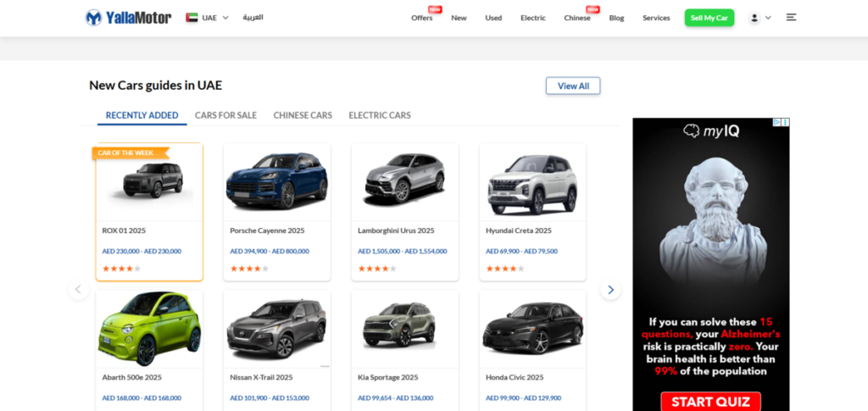
Task: Click the Abarth 500e 2025 title
Action: point(131,377)
